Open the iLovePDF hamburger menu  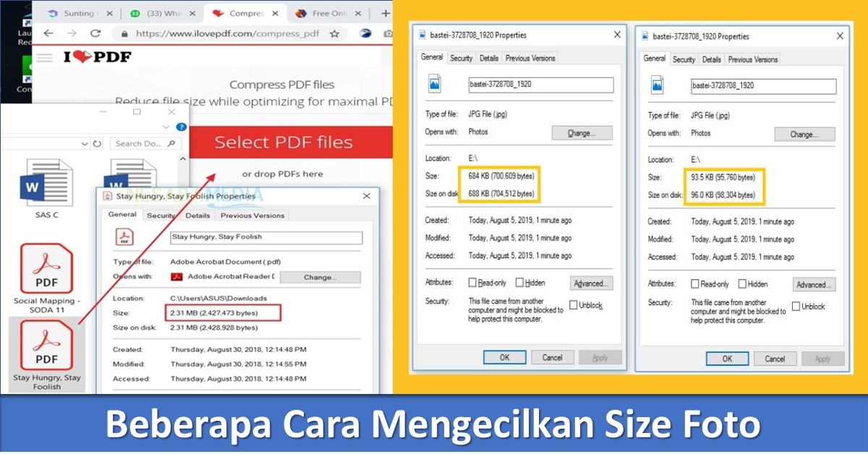coord(44,57)
